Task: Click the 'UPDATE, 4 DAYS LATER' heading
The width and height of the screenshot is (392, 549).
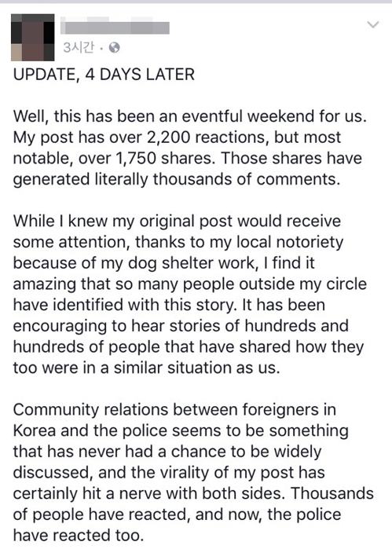Action: coord(104,75)
